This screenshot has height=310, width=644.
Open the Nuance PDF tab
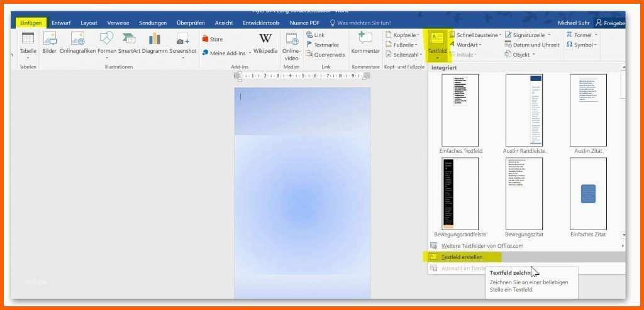[304, 23]
